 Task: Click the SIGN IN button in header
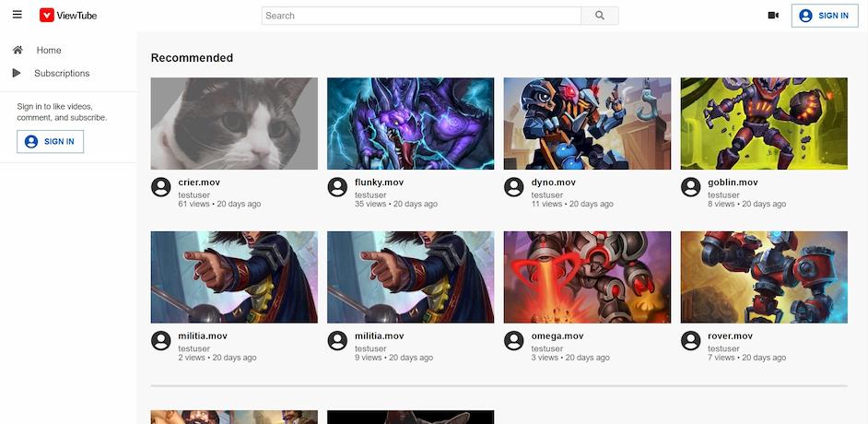click(825, 16)
